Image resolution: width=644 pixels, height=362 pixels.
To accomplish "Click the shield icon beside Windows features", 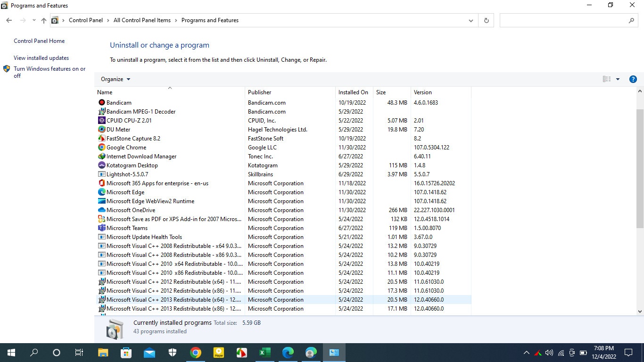I will tap(7, 69).
